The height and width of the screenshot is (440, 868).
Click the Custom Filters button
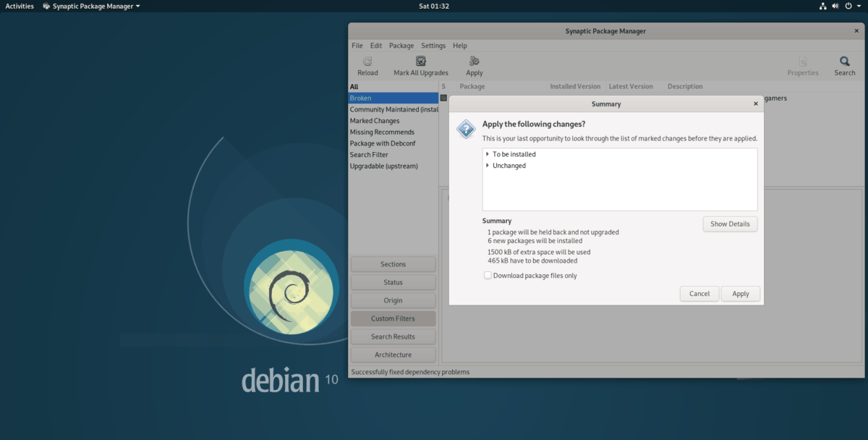click(x=393, y=318)
